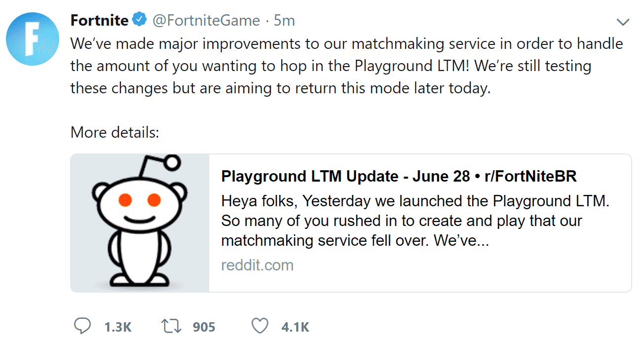Image resolution: width=644 pixels, height=340 pixels.
Task: Click the r/FortNiteBR subreddit text in card
Action: 530,176
